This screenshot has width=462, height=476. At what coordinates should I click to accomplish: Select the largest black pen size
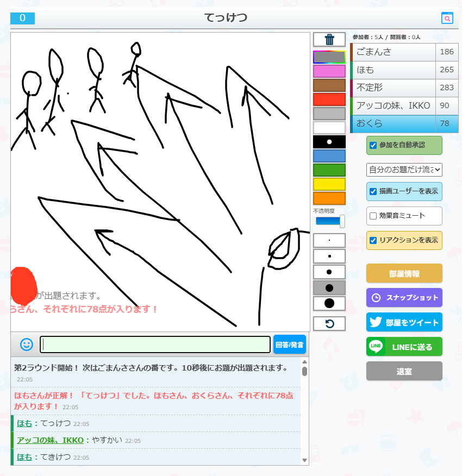pos(329,303)
